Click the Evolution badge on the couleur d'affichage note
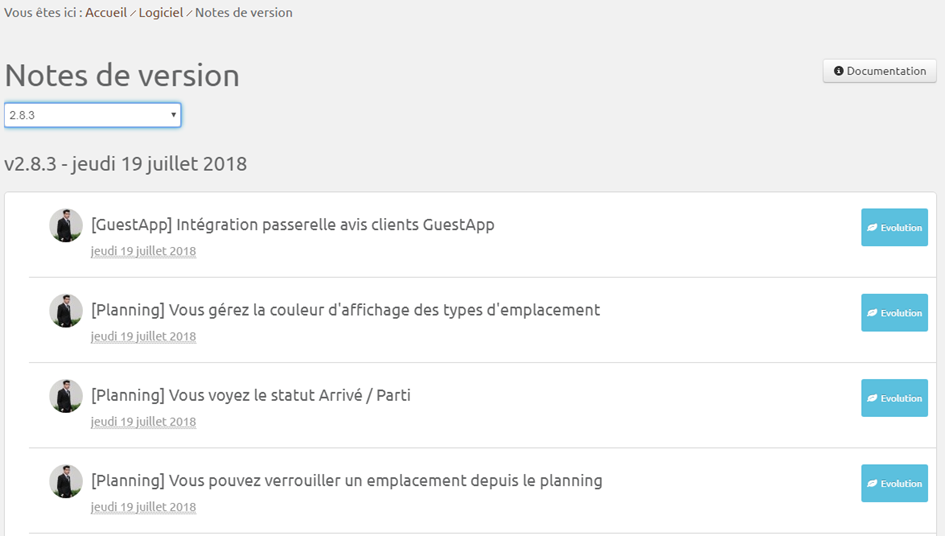The width and height of the screenshot is (945, 536). click(x=894, y=313)
